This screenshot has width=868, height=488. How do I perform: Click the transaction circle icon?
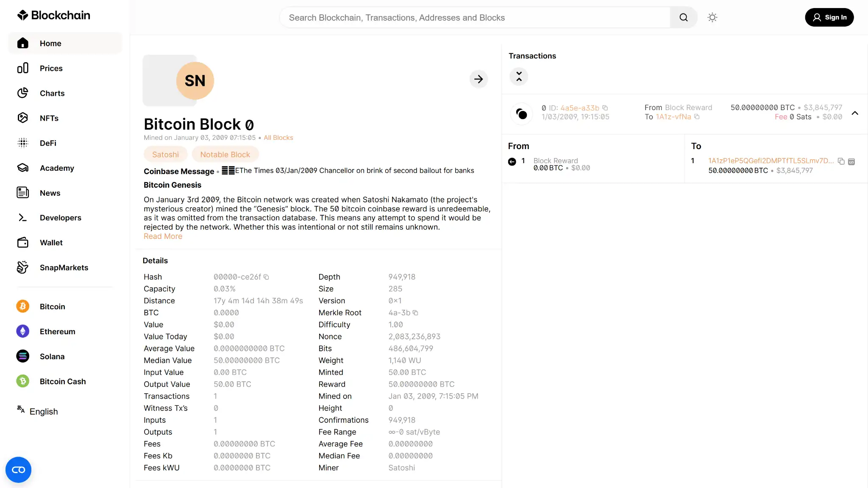pos(521,114)
